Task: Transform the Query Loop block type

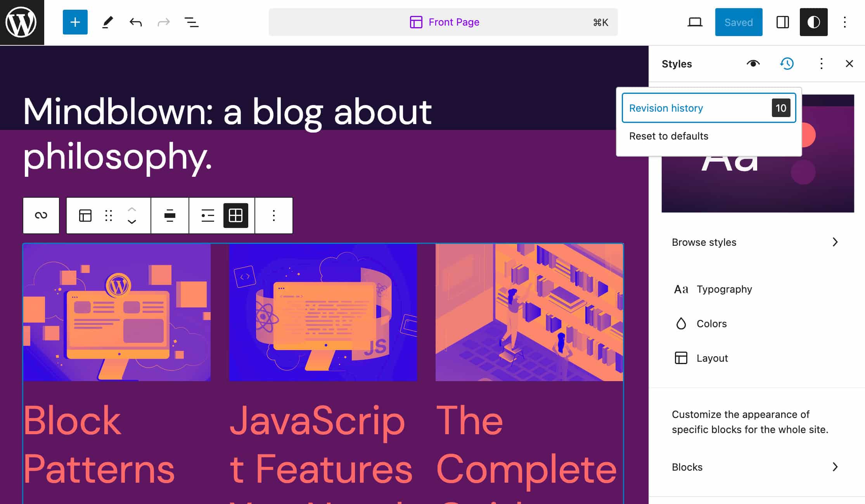Action: coord(86,215)
